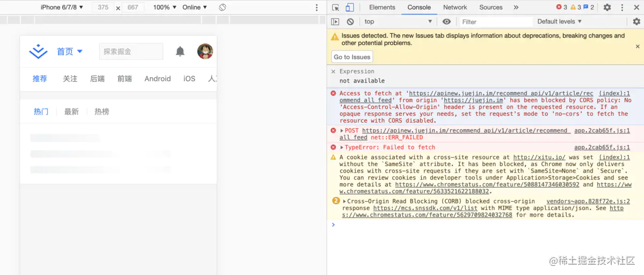
Task: Open the Default levels dropdown
Action: 560,21
